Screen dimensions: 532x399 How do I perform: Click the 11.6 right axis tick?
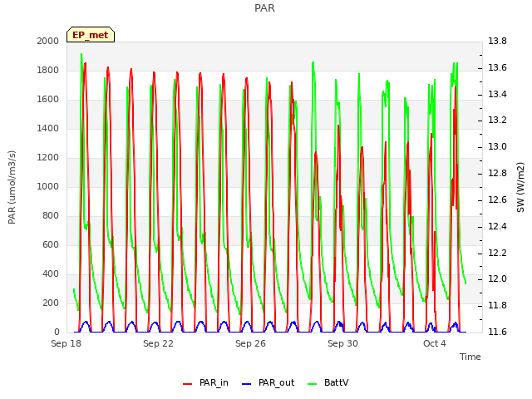(x=497, y=332)
